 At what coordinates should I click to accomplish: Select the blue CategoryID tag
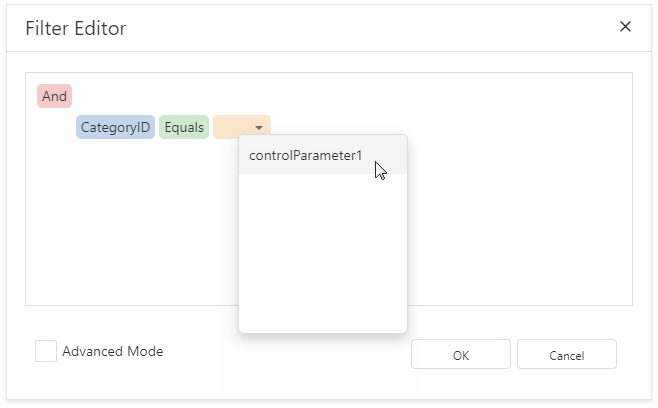[115, 127]
